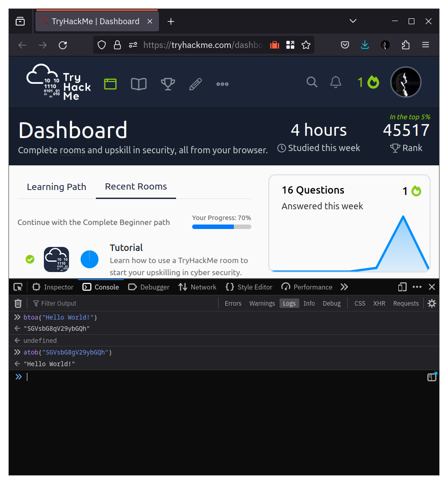Open the list all tabs dropdown
The height and width of the screenshot is (484, 448).
(353, 21)
